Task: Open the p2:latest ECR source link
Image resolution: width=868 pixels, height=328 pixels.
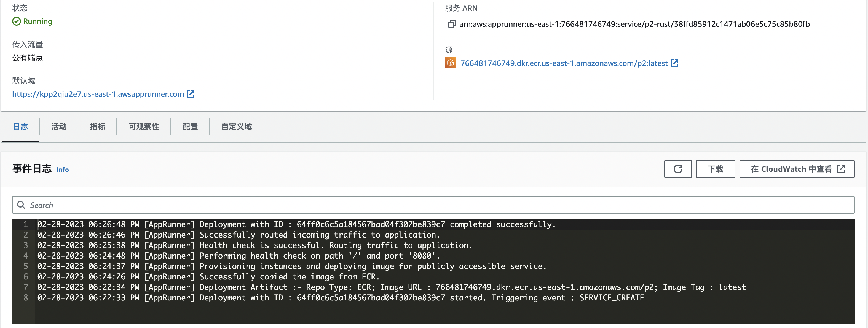Action: point(564,63)
